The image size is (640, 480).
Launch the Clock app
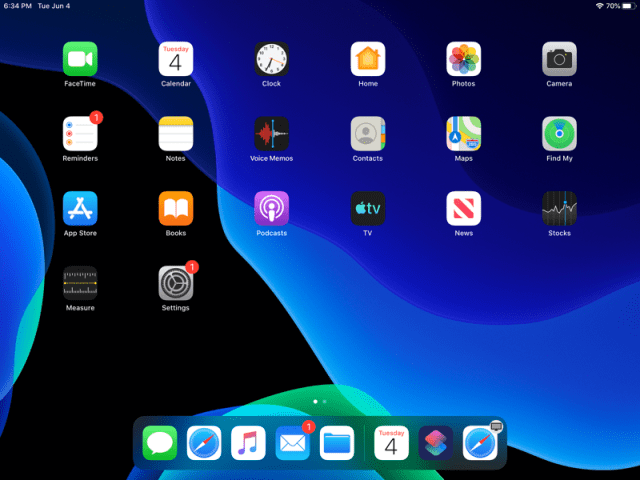coord(271,59)
